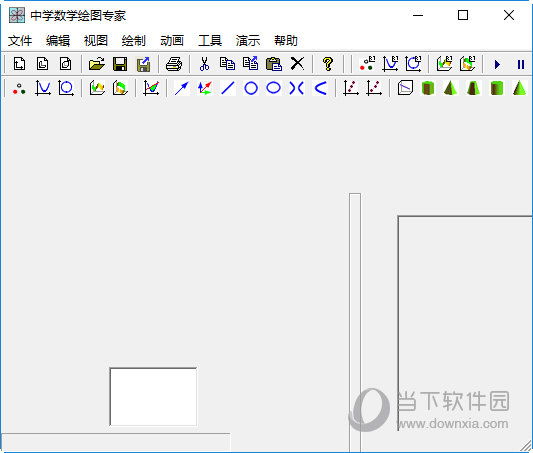The height and width of the screenshot is (453, 533).
Task: Click first dotted-line scatter plot icon
Action: (351, 88)
